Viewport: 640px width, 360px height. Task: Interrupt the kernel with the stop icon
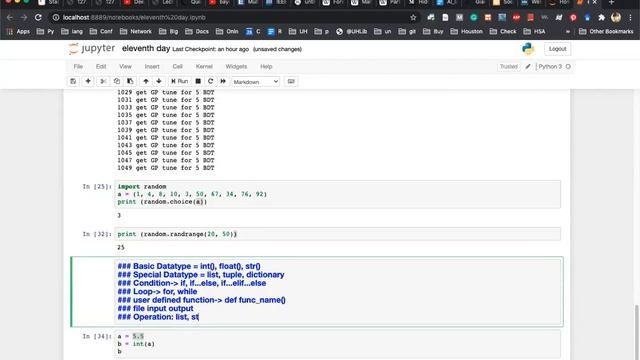pyautogui.click(x=198, y=81)
